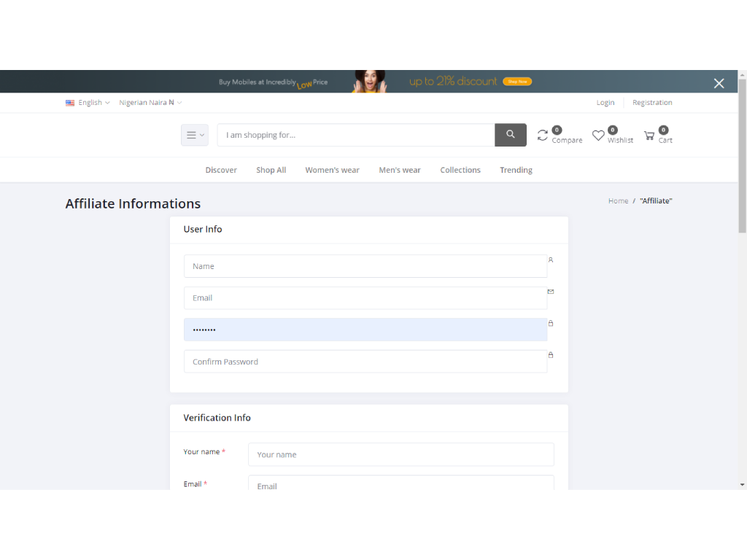The image size is (747, 560).
Task: Open the Wishlist heart icon
Action: 598,136
